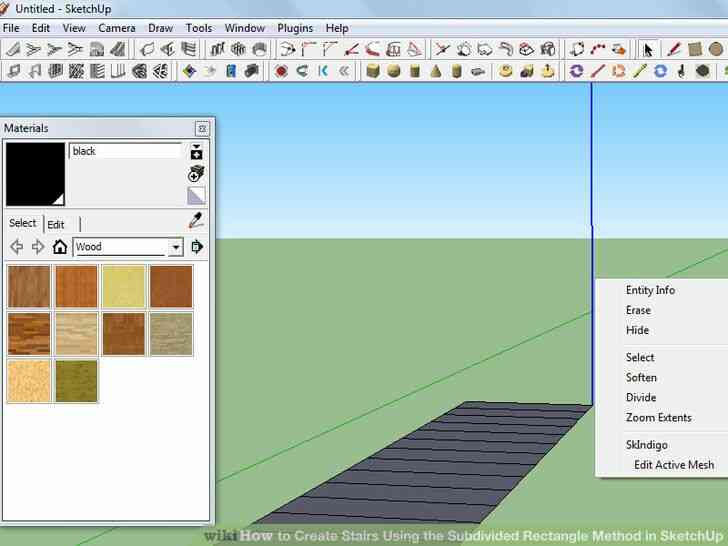Screen dimensions: 728x546
Task: Click the box primitive shape icon
Action: point(373,71)
